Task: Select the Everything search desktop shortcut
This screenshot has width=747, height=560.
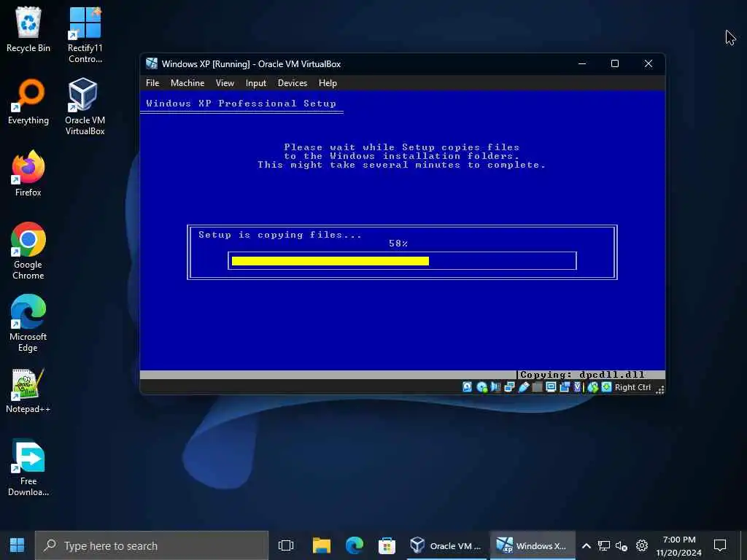Action: [28, 102]
